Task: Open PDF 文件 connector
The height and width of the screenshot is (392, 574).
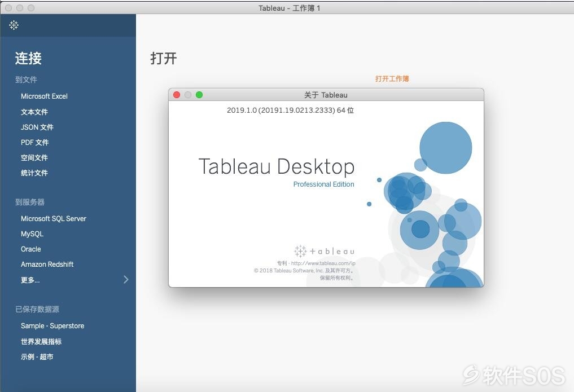Action: 35,143
